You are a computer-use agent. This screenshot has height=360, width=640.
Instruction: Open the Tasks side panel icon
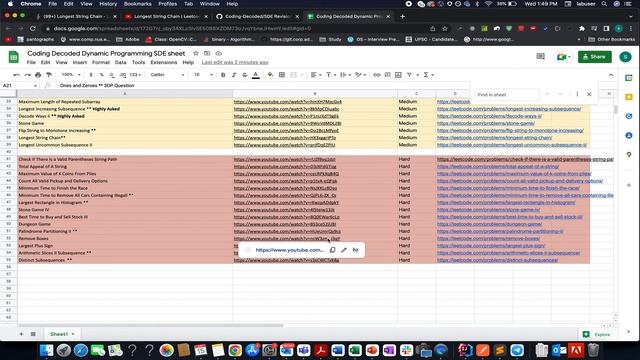coord(629,116)
